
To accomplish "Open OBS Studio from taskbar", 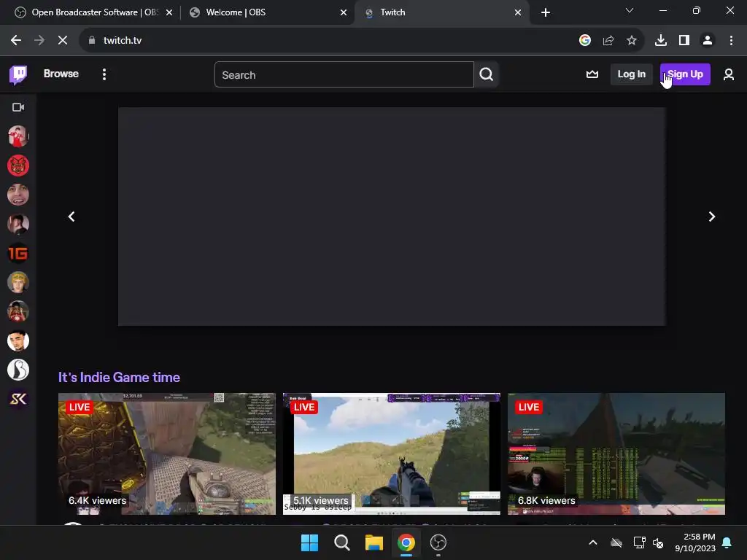I will click(x=438, y=542).
